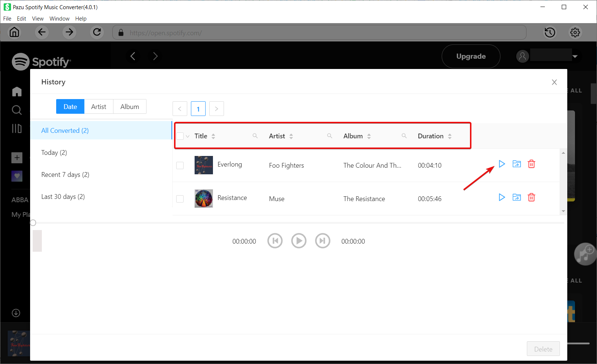597x364 pixels.
Task: Select page 1 in pagination
Action: click(x=198, y=109)
